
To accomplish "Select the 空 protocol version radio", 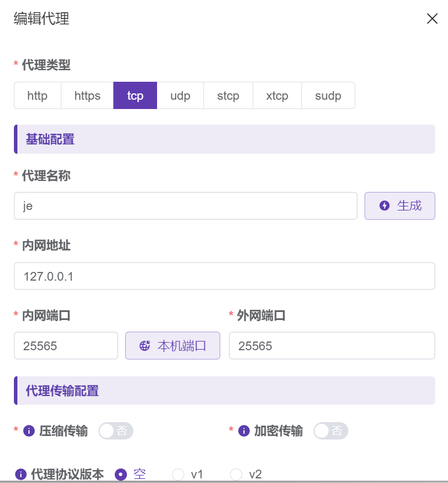I will pyautogui.click(x=121, y=474).
